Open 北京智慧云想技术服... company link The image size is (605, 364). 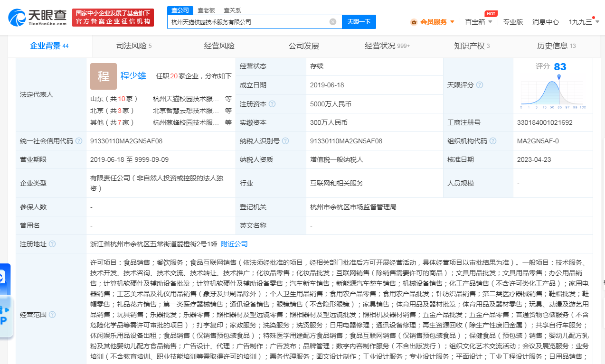point(186,111)
